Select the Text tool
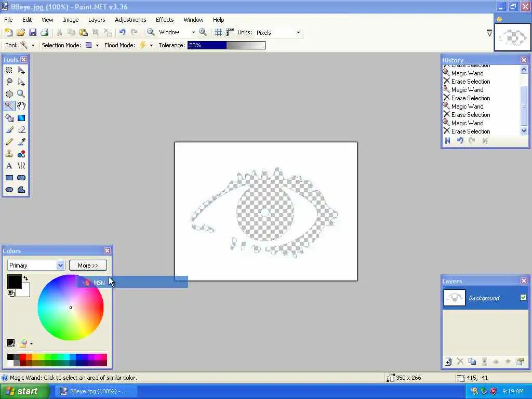 click(x=9, y=166)
